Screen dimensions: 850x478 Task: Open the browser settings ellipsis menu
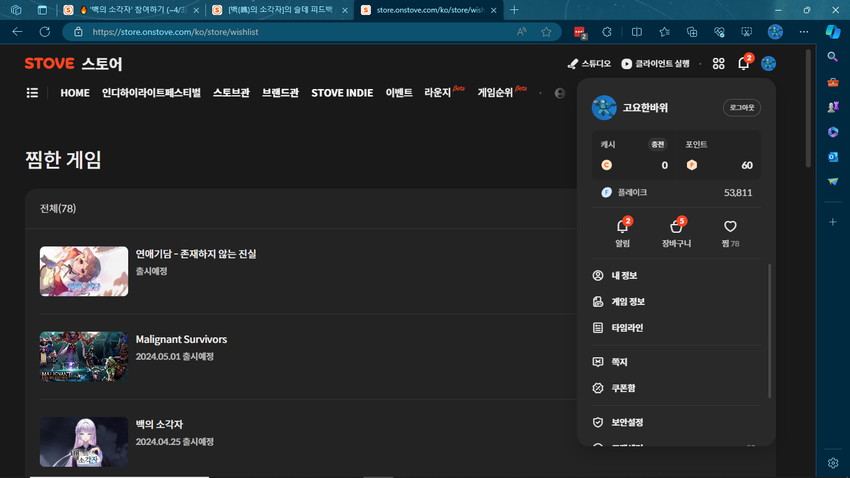point(804,32)
